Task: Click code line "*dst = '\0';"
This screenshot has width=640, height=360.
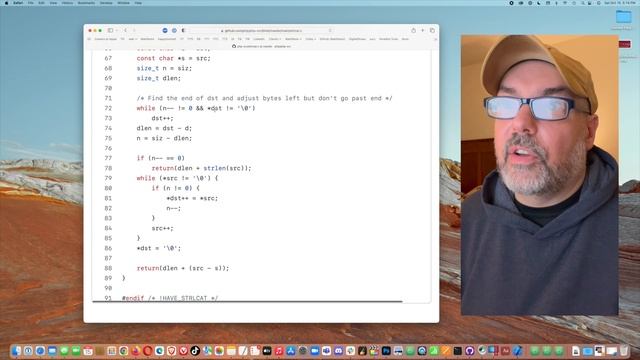Action: tap(158, 248)
